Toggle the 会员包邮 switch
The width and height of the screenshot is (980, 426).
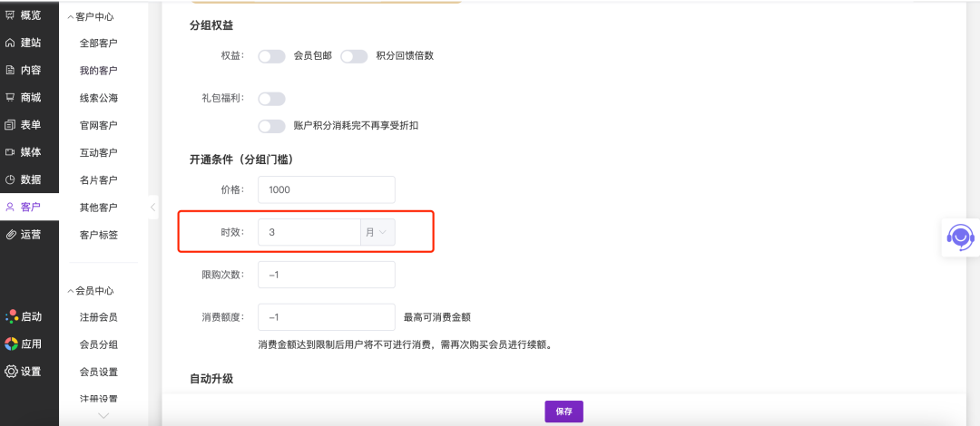tap(272, 56)
